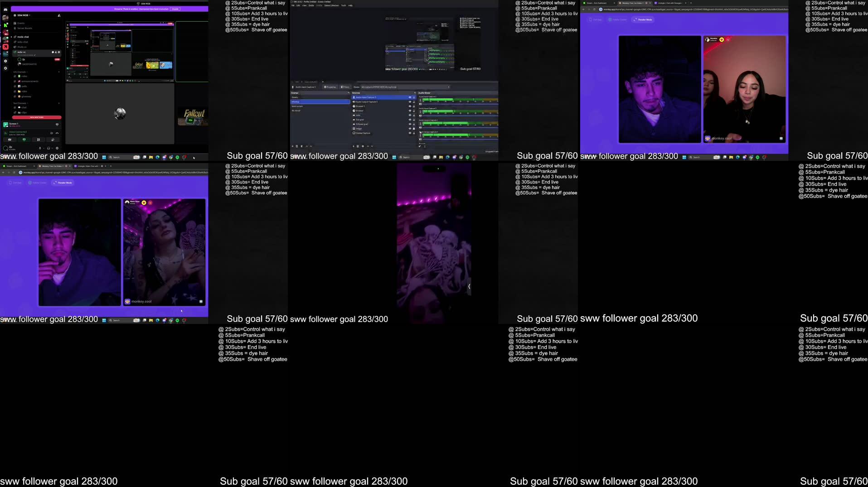Screen dimensions: 868x487
Task: Hide the Display Capture source in OBS
Action: pyautogui.click(x=410, y=133)
